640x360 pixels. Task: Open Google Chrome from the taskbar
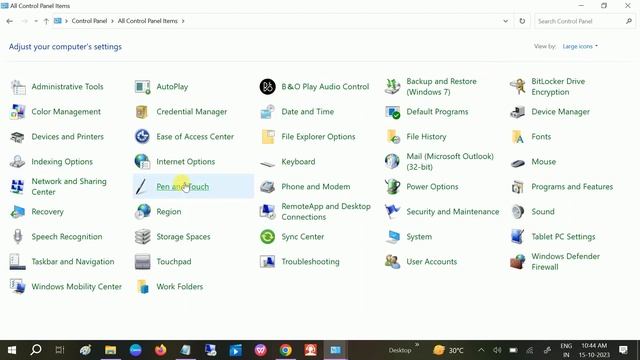(x=286, y=350)
